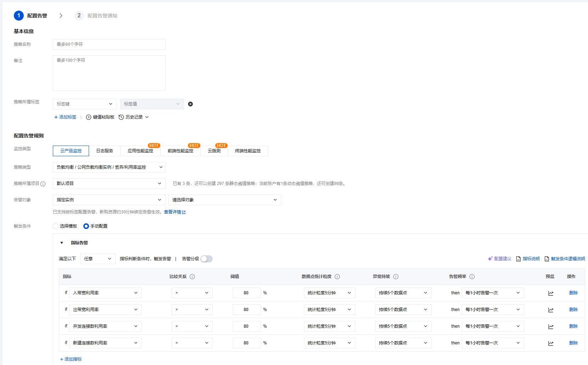Focus 备注 textarea
This screenshot has height=365, width=588.
coord(109,73)
